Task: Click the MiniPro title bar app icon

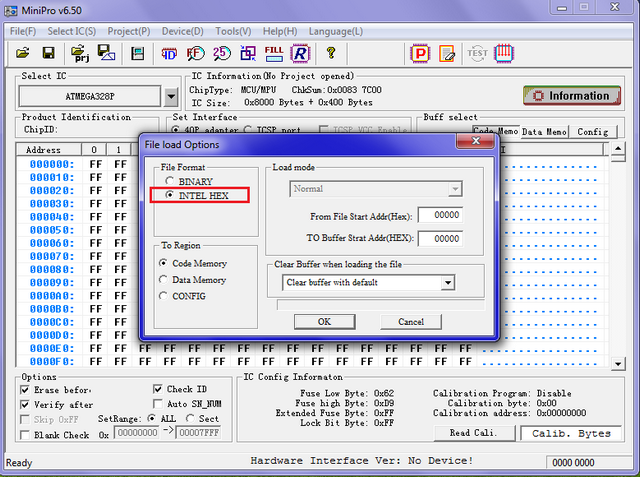Action: (x=11, y=11)
